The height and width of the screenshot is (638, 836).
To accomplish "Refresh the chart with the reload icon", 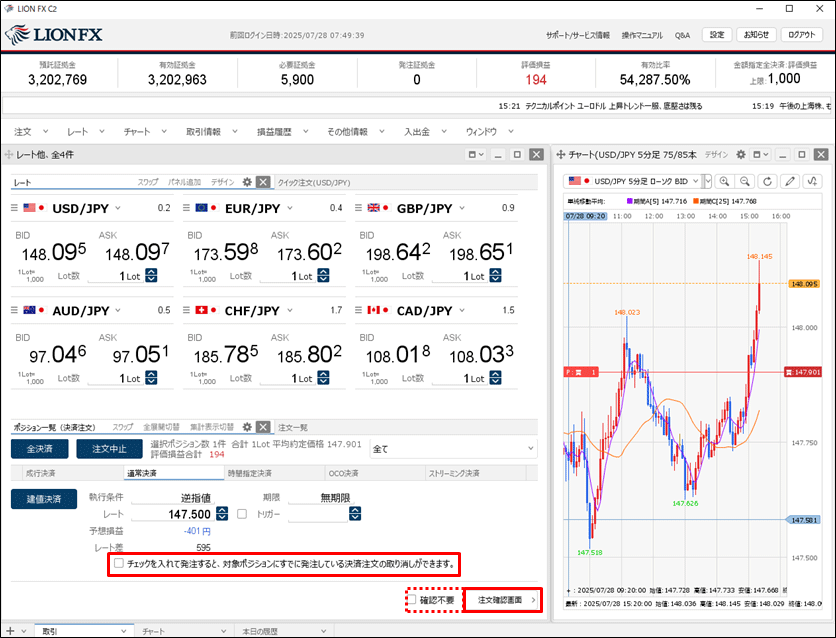I will pyautogui.click(x=768, y=181).
